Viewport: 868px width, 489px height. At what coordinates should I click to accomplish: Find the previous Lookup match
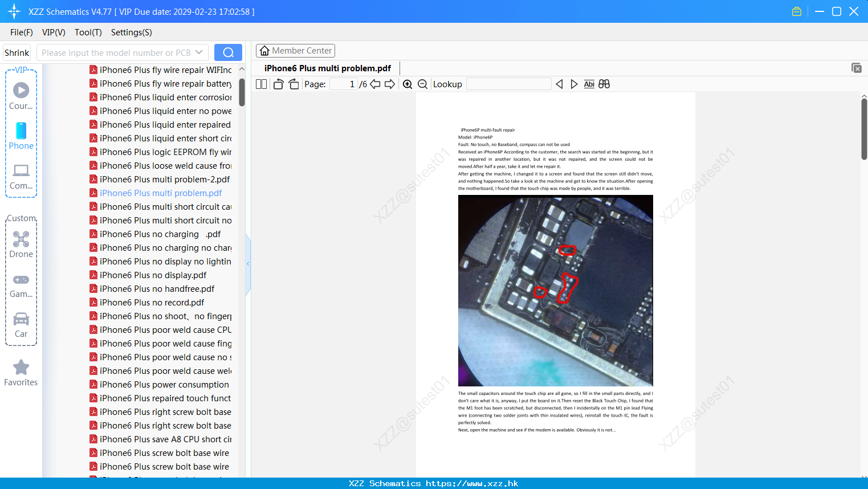tap(559, 84)
